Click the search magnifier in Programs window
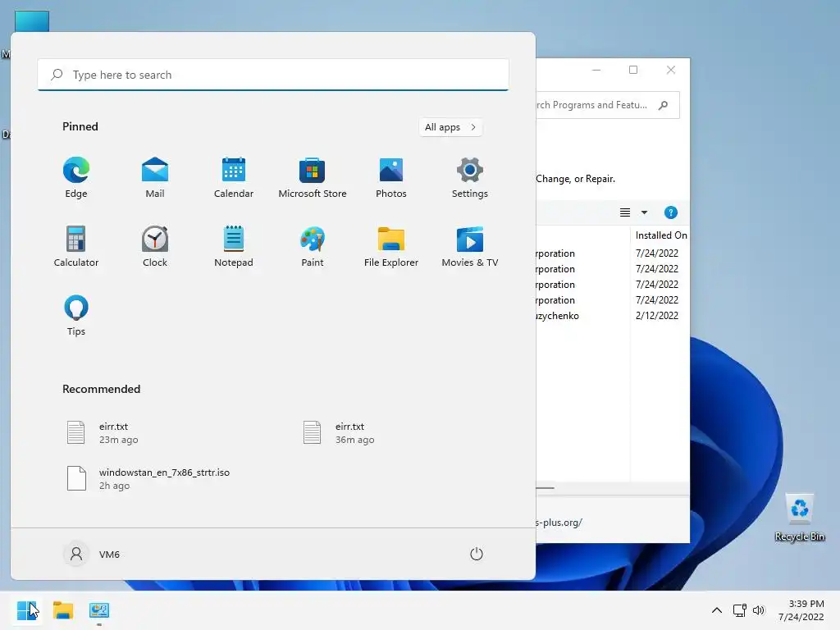Viewport: 840px width, 630px height. pyautogui.click(x=663, y=105)
